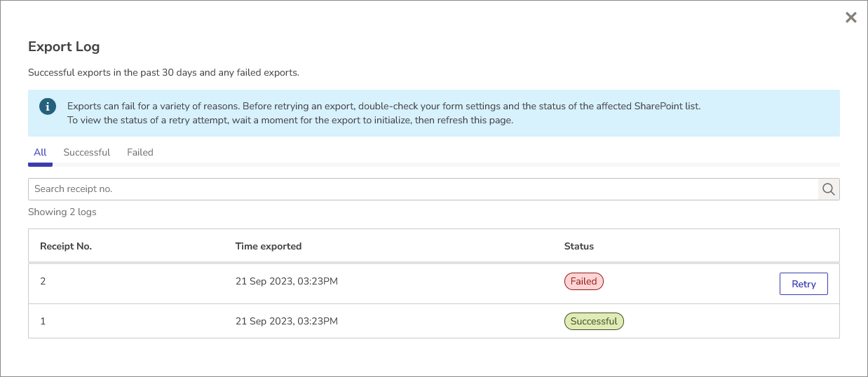
Task: Click the export time for receipt 1
Action: click(287, 321)
